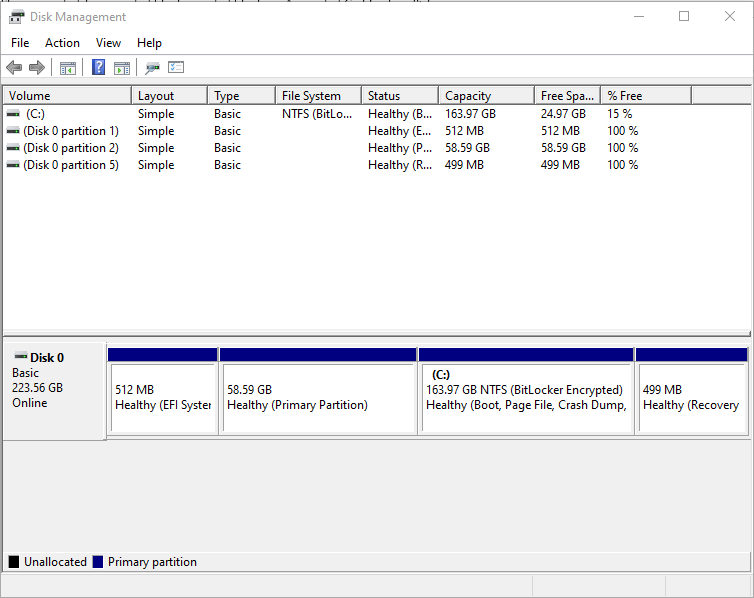Open the File menu
Screen dimensions: 754x598
click(20, 43)
